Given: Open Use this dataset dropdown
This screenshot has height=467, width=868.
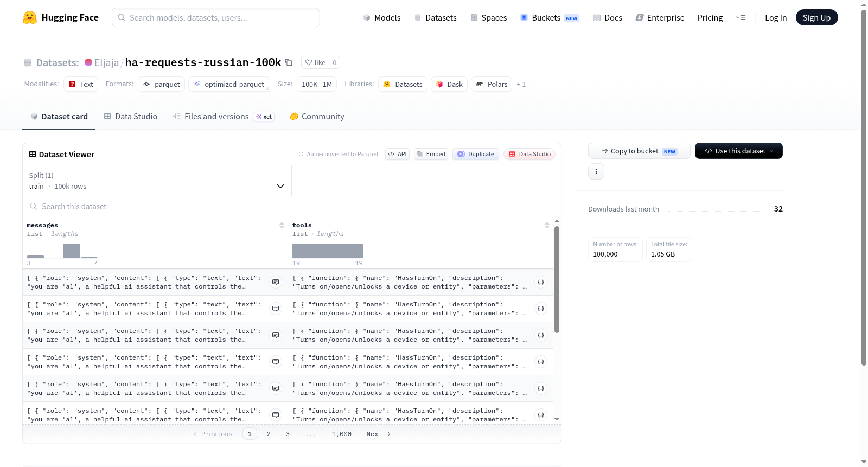Looking at the screenshot, I should [x=739, y=151].
